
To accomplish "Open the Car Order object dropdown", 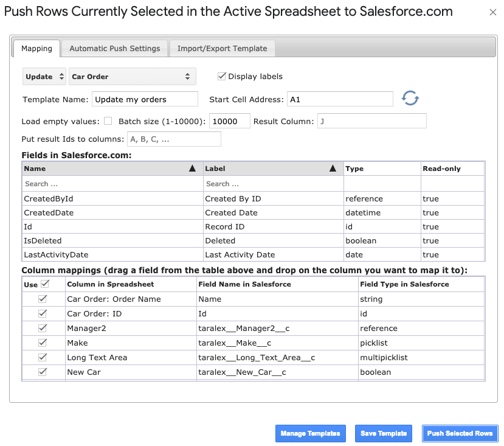I will 132,77.
